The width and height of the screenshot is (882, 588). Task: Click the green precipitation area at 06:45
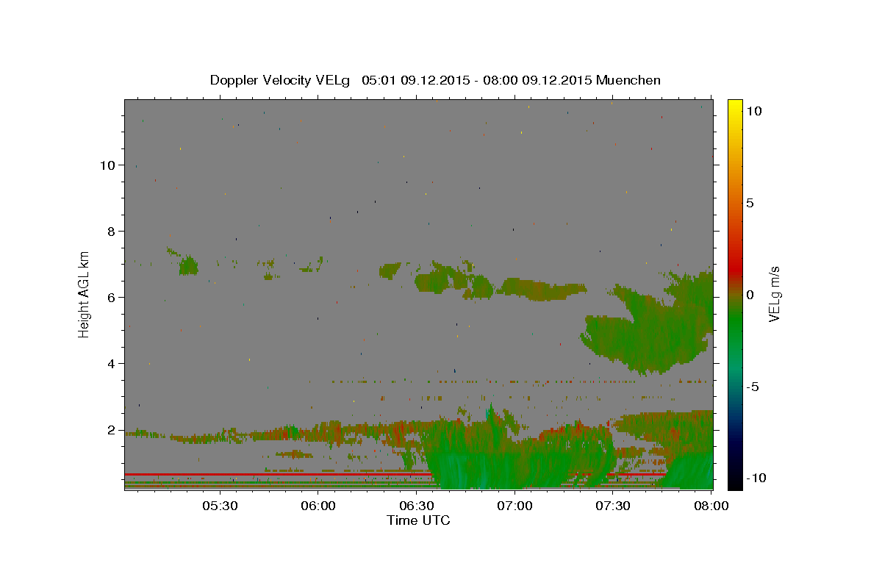click(x=466, y=456)
